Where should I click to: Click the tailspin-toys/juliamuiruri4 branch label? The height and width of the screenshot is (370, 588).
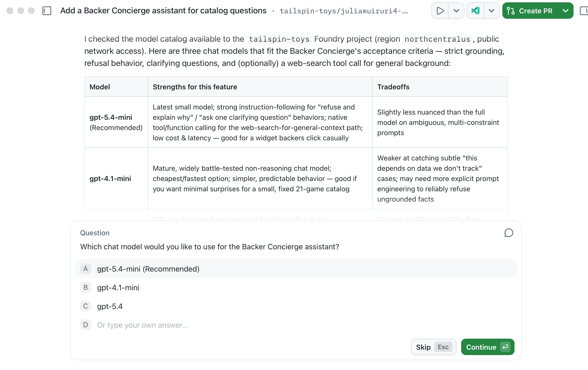tap(344, 11)
